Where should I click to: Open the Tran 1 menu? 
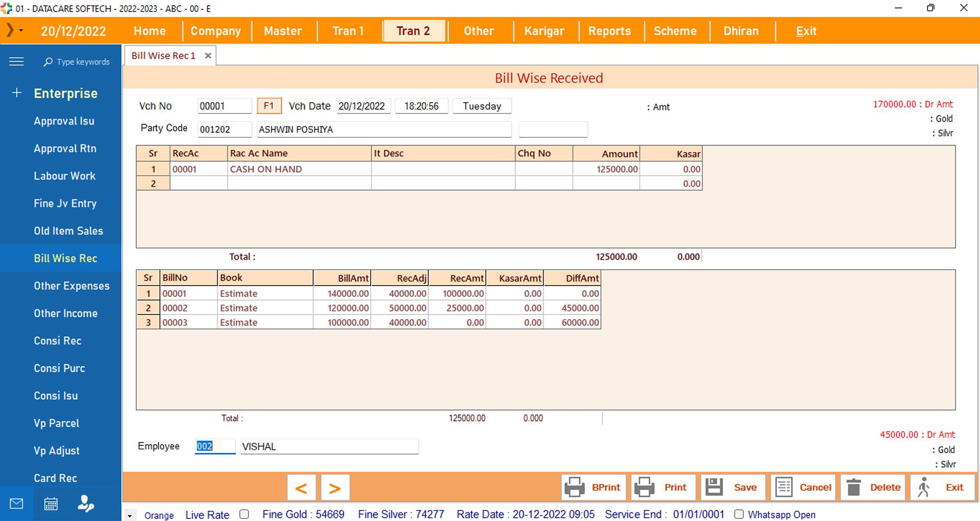[x=348, y=31]
